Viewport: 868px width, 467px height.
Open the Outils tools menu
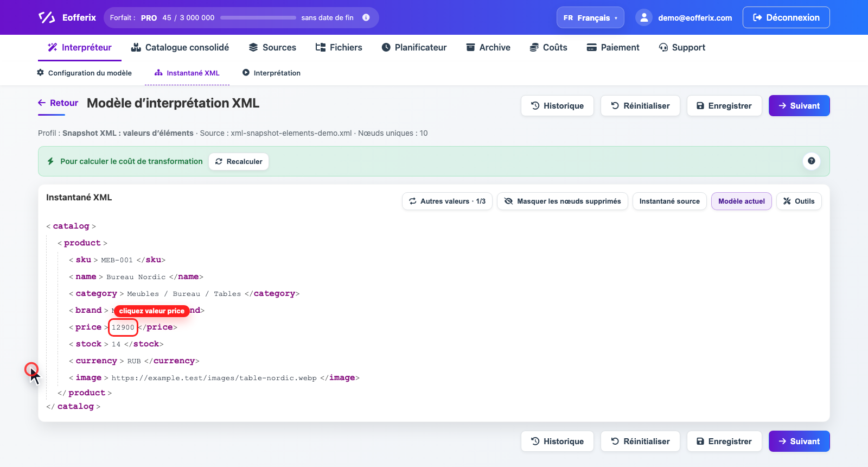[799, 201]
